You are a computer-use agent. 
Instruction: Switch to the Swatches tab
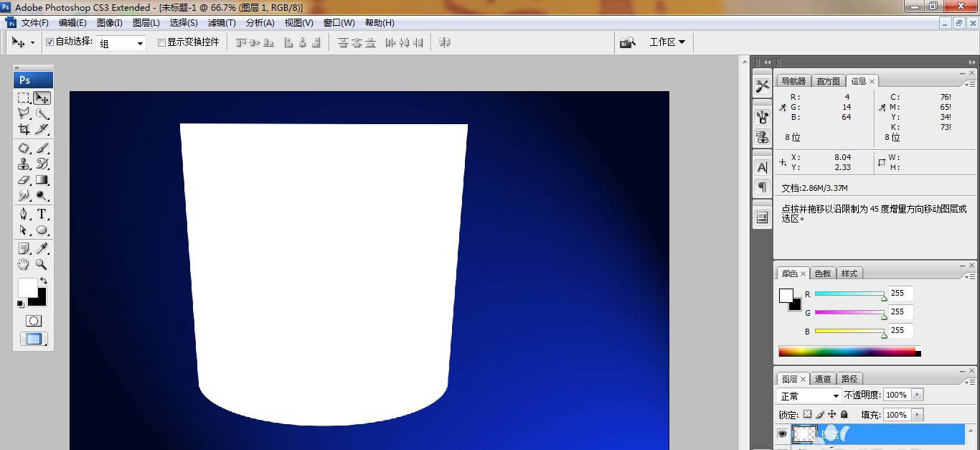point(823,273)
